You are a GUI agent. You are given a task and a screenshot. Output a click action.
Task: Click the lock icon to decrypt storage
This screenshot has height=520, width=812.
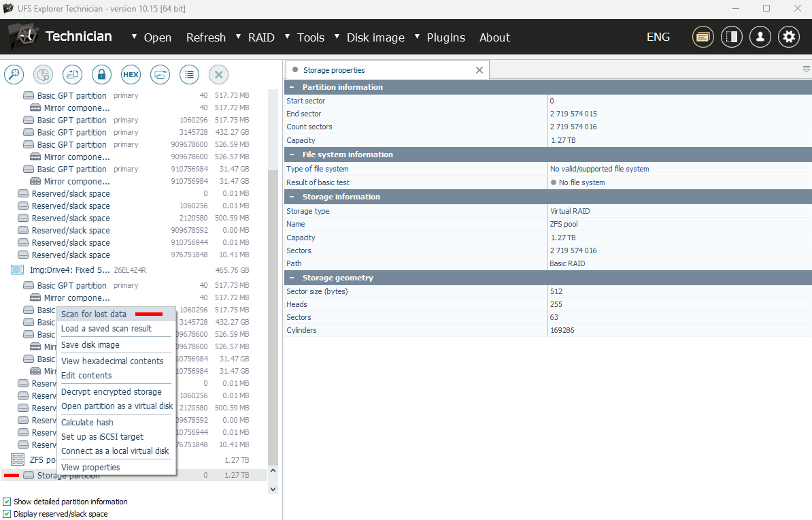pyautogui.click(x=101, y=74)
